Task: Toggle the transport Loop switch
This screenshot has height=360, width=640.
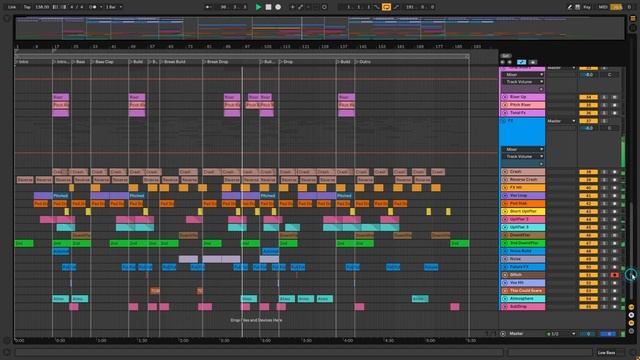Action: point(386,7)
